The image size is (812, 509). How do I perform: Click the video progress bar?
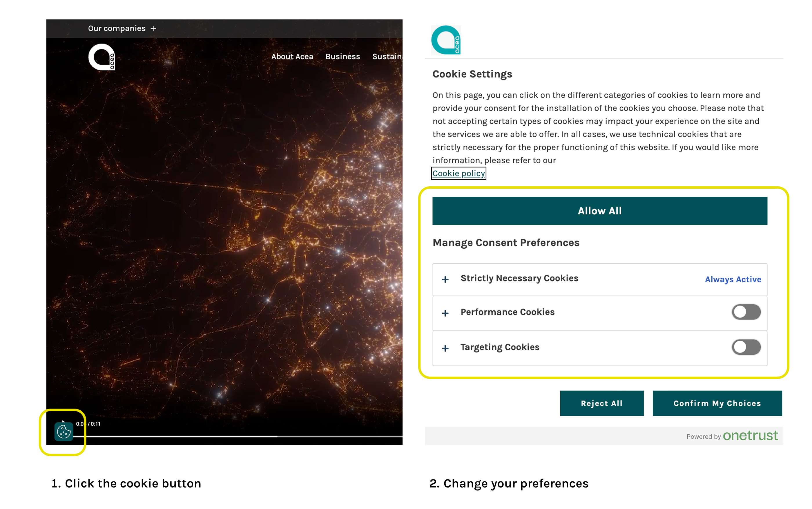(x=235, y=437)
